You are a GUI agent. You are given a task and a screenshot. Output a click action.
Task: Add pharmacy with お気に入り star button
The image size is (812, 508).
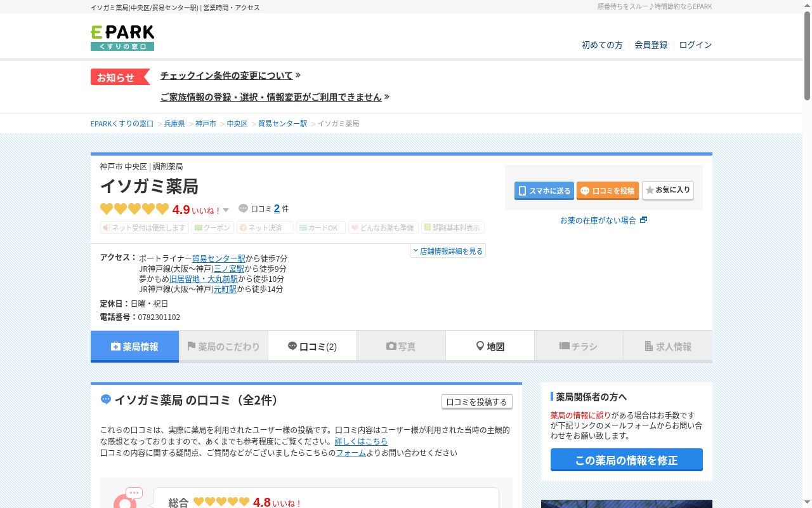coord(668,190)
